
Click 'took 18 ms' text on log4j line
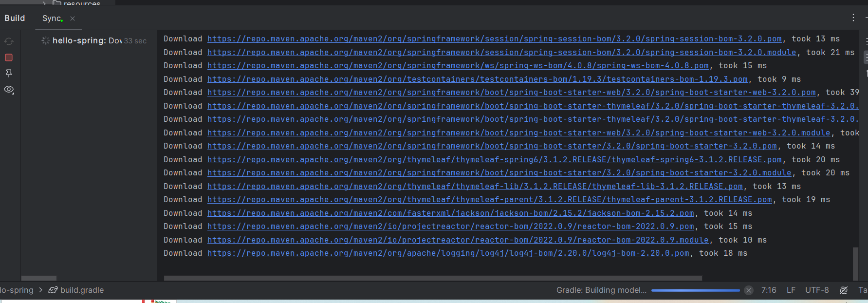click(723, 253)
